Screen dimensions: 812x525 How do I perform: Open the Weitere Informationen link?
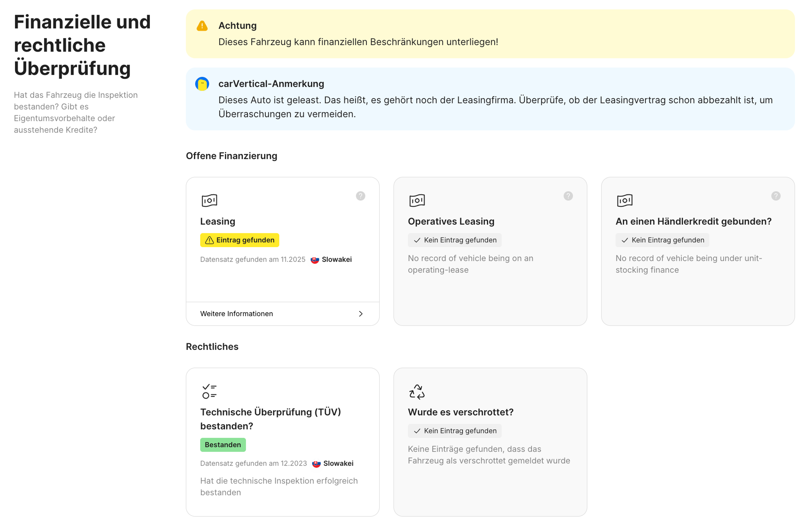[283, 314]
